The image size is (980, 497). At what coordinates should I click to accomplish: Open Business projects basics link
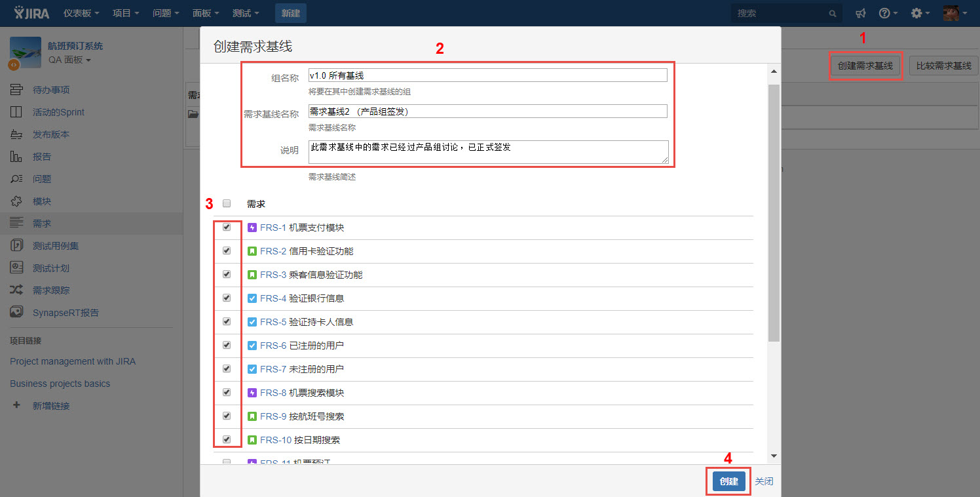60,384
